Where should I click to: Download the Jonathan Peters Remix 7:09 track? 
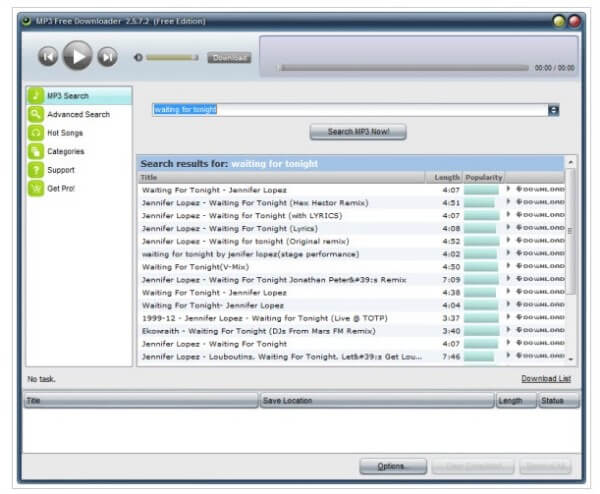(540, 279)
